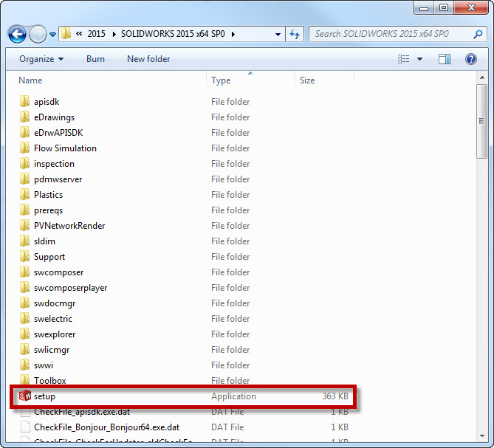Screen dimensions: 494x448
Task: Select the PVNetworkRender folder icon
Action: (x=24, y=225)
